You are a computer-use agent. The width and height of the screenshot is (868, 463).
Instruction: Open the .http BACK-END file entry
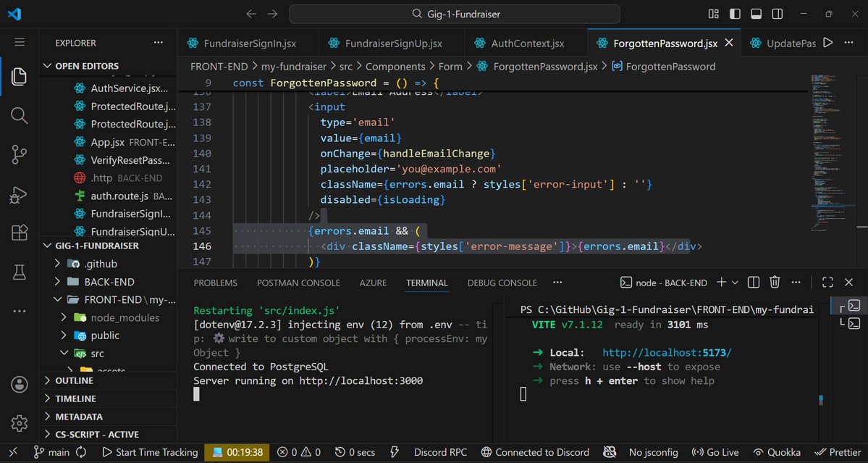(x=109, y=178)
